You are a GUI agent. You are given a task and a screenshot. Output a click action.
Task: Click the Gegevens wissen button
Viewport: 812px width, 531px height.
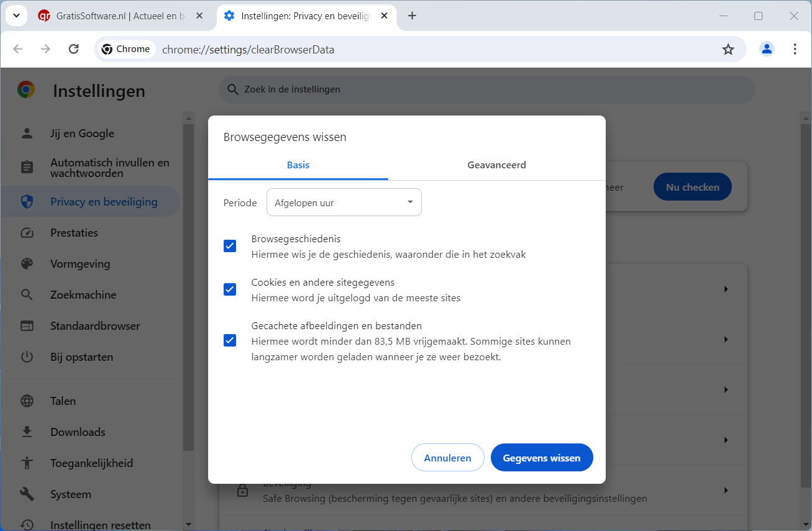541,458
